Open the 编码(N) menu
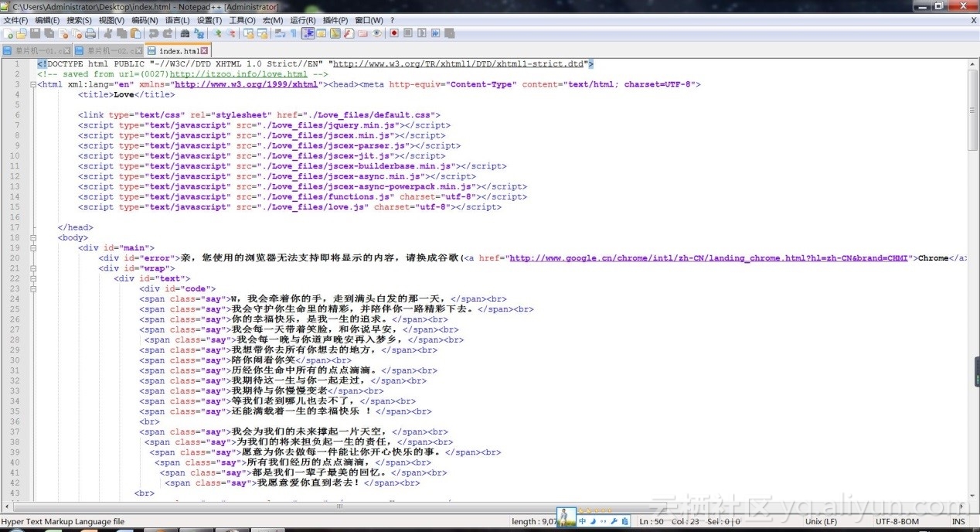Viewport: 980px width, 532px height. pos(144,20)
